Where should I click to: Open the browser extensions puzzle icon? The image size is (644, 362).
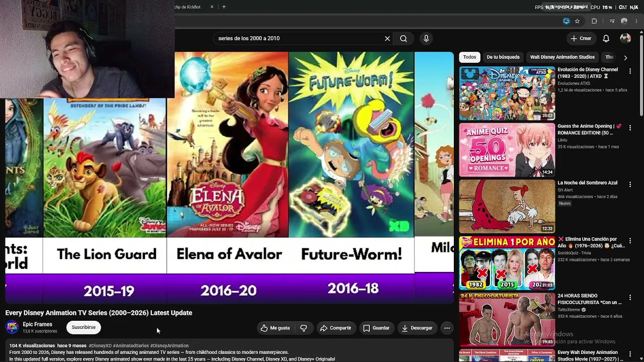(x=594, y=21)
